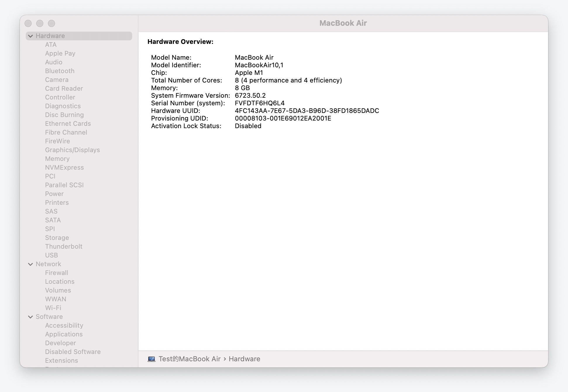The width and height of the screenshot is (568, 392).
Task: Click the Hardware UUID value
Action: point(307,111)
